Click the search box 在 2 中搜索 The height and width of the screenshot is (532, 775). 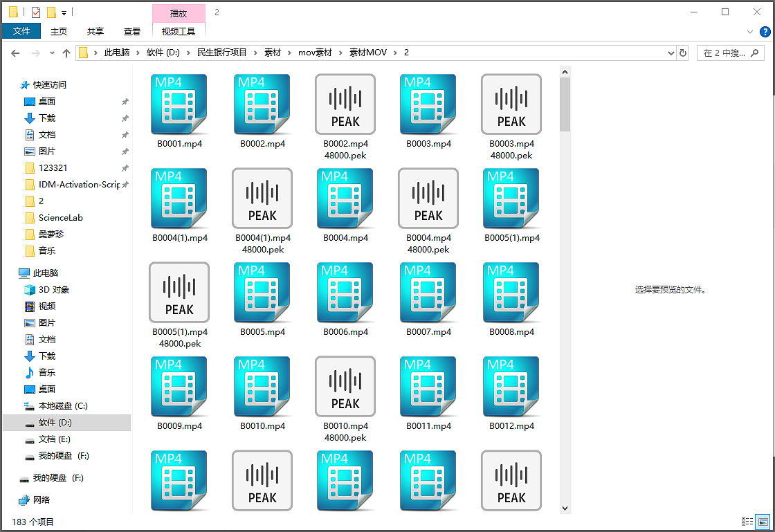(731, 53)
